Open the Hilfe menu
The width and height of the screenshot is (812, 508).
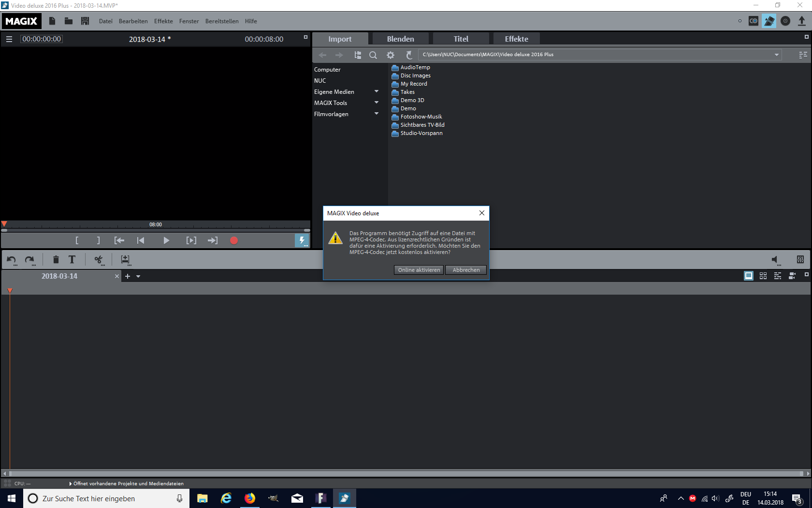251,21
